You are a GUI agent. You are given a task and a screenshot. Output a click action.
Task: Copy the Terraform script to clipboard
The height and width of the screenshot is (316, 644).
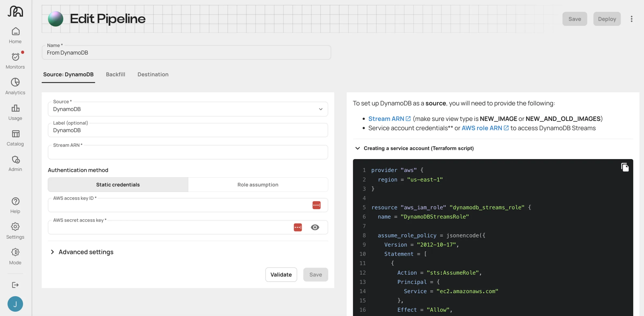625,167
